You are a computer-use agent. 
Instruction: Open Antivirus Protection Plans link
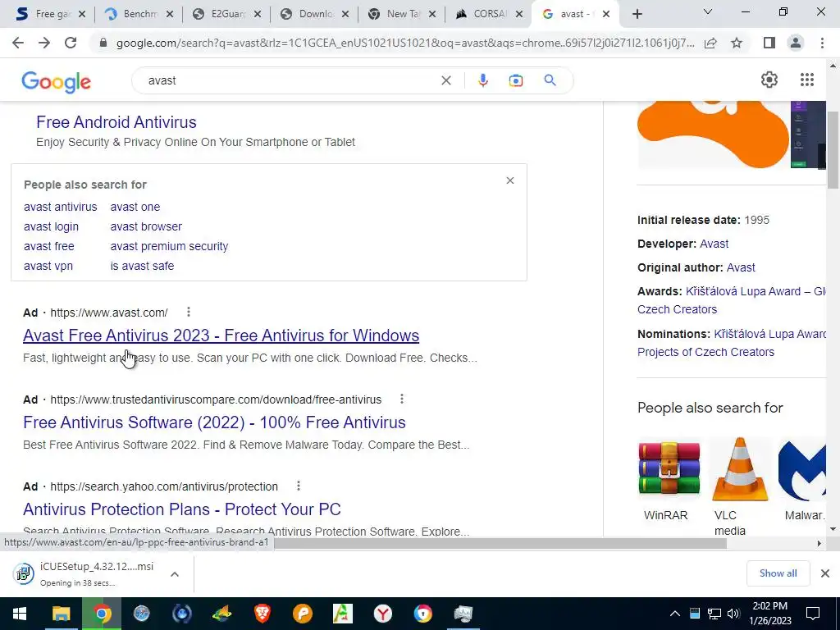tap(181, 509)
